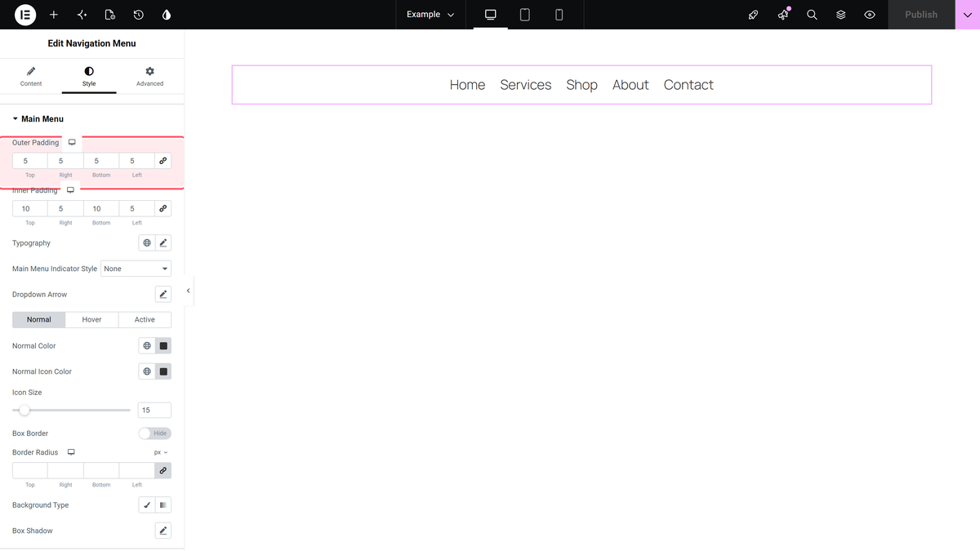Click Services menu link in preview
This screenshot has height=551, width=980.
(x=526, y=85)
